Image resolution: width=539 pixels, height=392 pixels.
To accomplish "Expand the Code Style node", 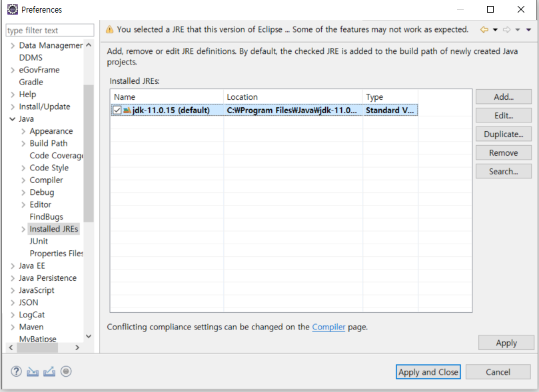I will (23, 168).
